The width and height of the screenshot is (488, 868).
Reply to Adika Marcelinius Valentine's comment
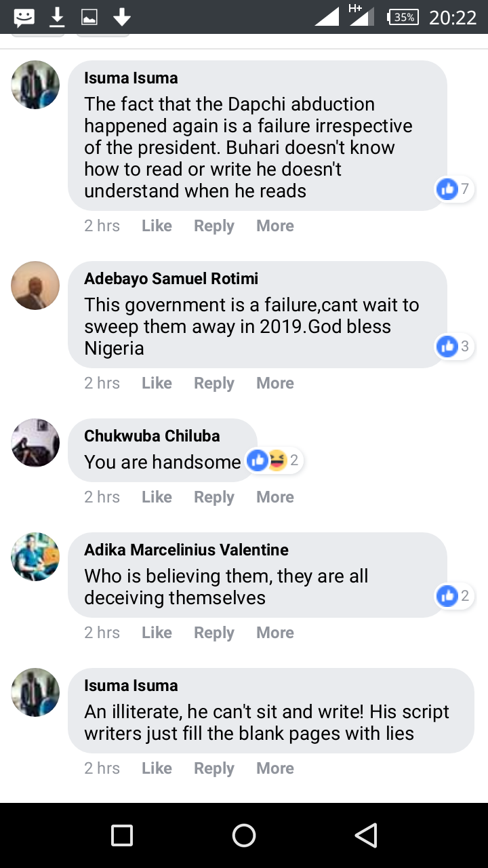coord(213,633)
